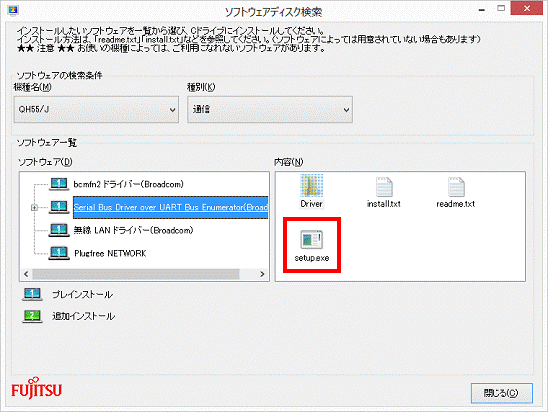The width and height of the screenshot is (548, 412).
Task: Select Plugfree NETWORK entry
Action: (x=110, y=253)
